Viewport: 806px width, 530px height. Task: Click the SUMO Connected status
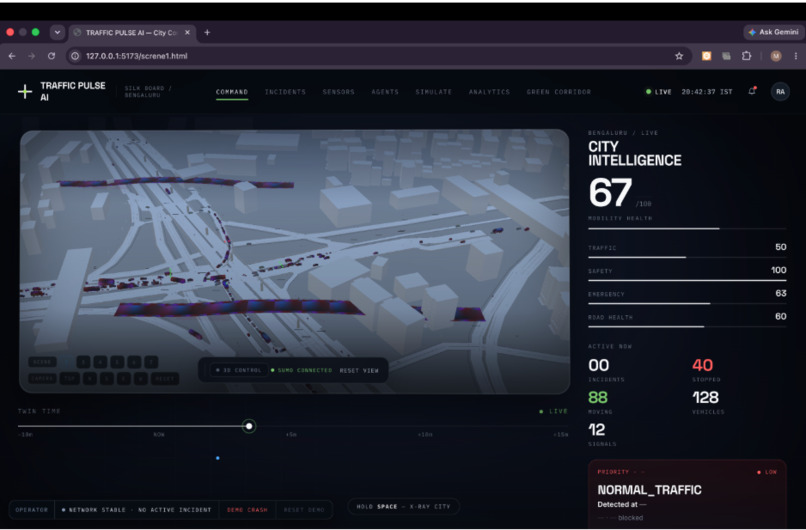tap(302, 370)
